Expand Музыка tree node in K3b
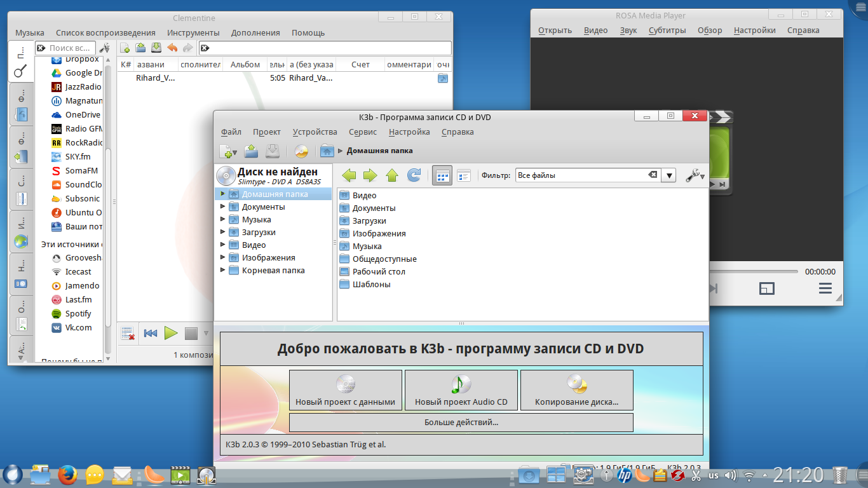The image size is (868, 488). pos(222,219)
